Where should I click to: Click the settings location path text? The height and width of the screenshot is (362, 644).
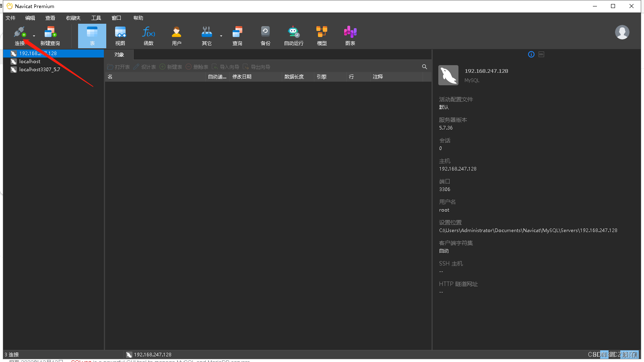coord(528,230)
